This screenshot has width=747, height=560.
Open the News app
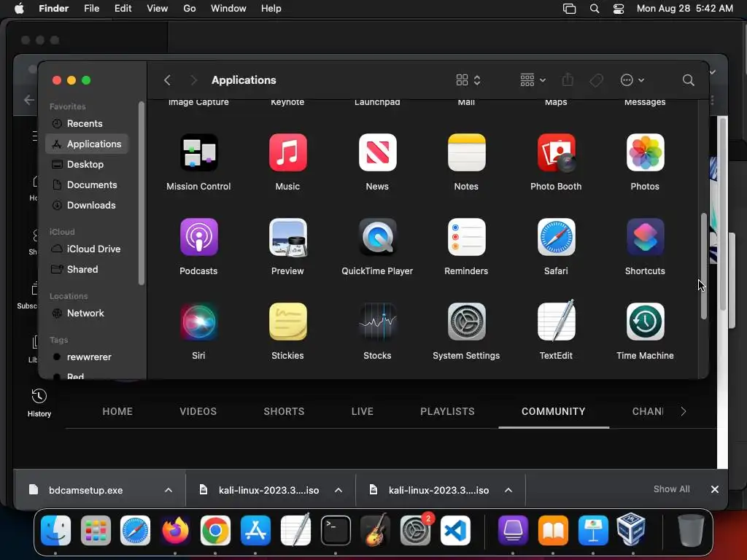(377, 153)
